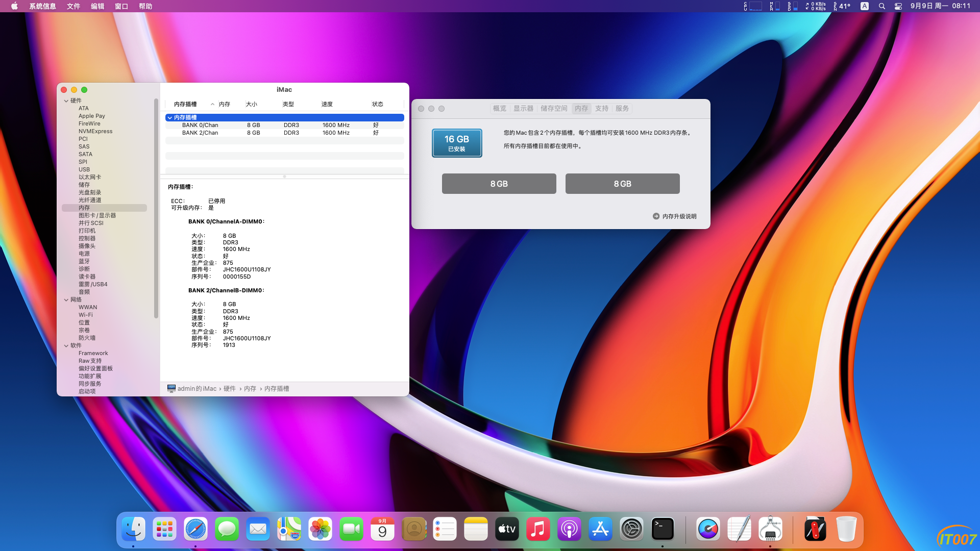Select 启动项 in the sidebar
The width and height of the screenshot is (980, 551).
pos(87,392)
